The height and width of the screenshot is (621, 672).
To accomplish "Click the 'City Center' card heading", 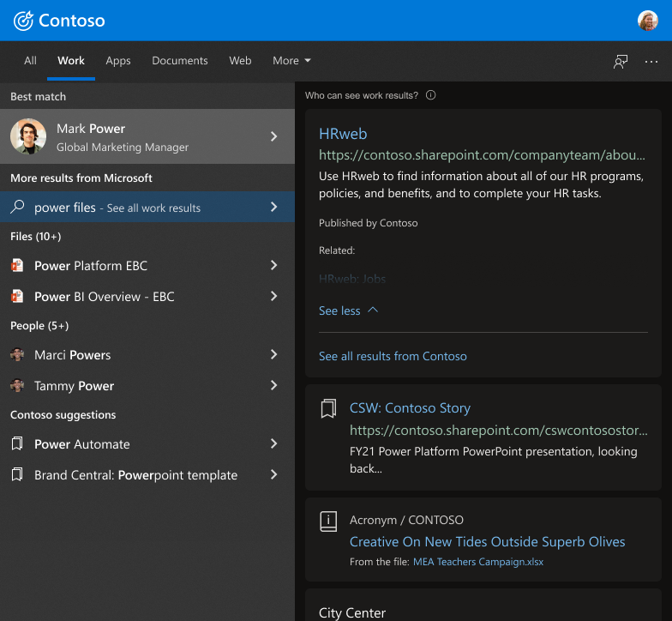I will click(352, 612).
